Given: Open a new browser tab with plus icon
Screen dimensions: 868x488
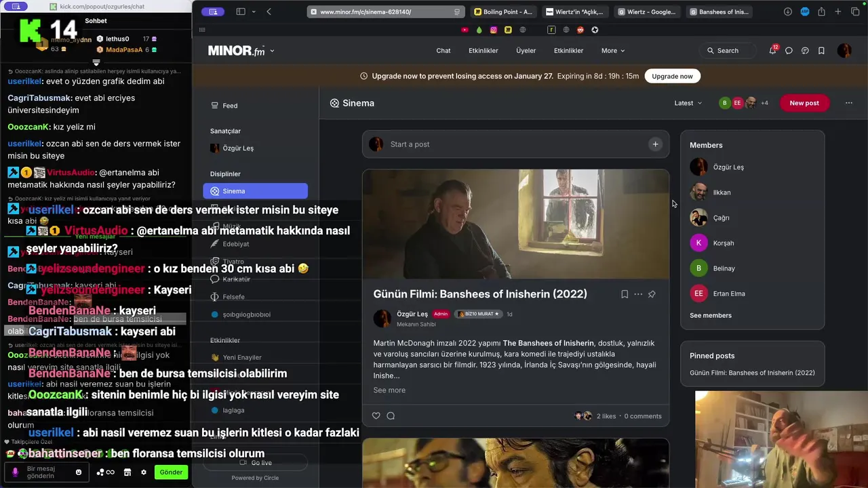Looking at the screenshot, I should [838, 12].
